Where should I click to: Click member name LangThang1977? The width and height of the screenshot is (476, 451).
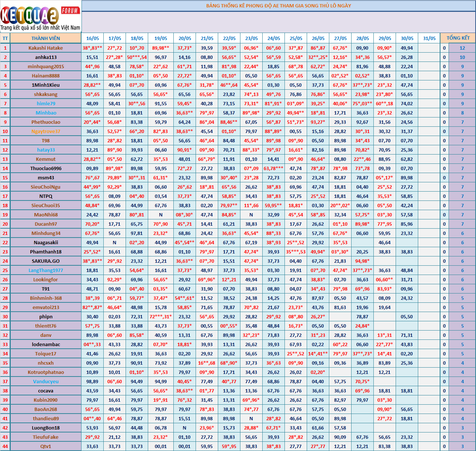coord(46,270)
